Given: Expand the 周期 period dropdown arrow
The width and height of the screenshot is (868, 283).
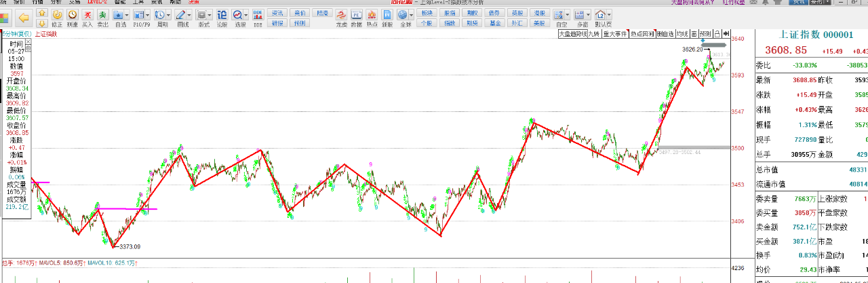Looking at the screenshot, I should [167, 14].
